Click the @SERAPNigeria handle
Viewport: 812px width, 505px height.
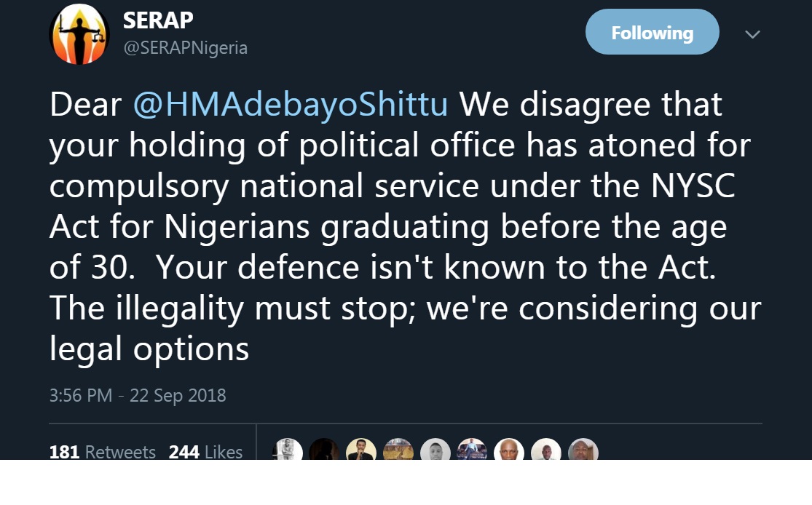coord(185,48)
